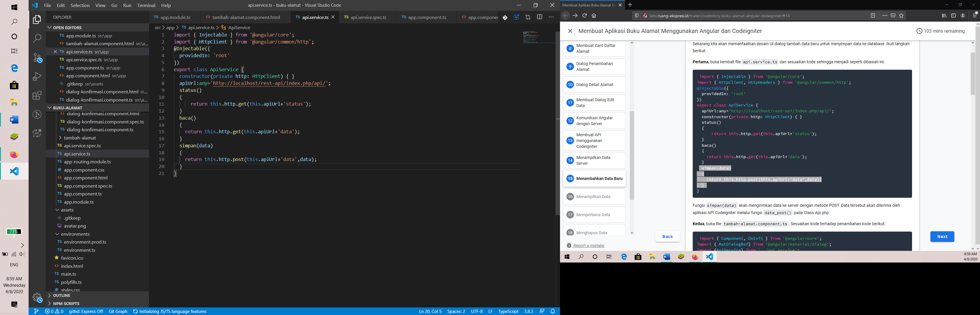Open the Extensions view in the activity bar
The image size is (980, 315).
pyautogui.click(x=37, y=95)
